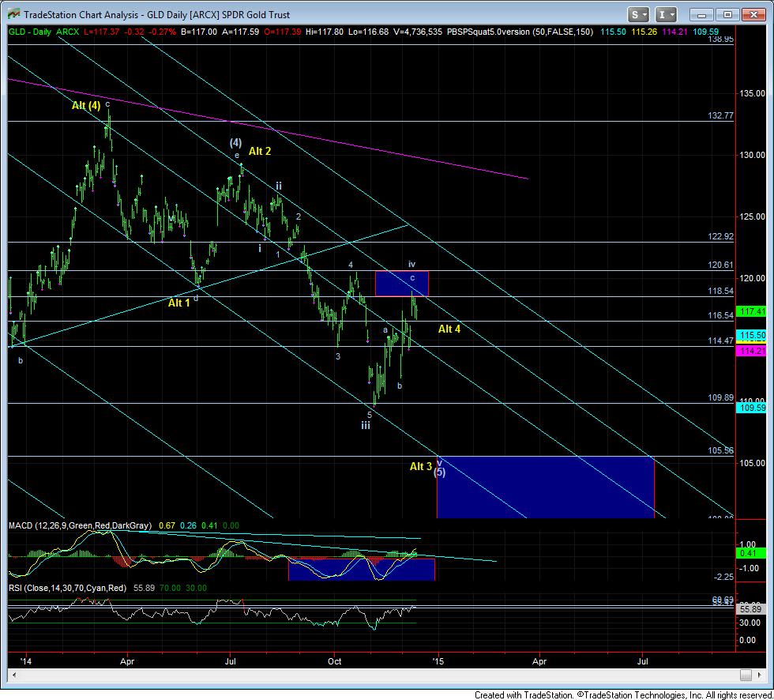Click the 118.54 horizontal line price label
This screenshot has height=700, width=774.
[720, 292]
